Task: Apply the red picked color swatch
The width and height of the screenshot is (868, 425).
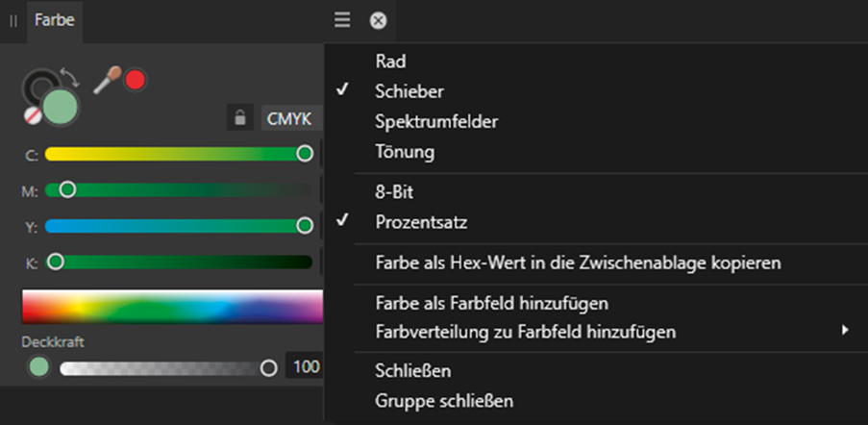Action: 136,80
